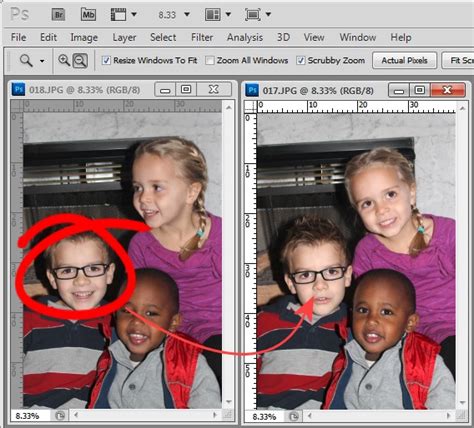The height and width of the screenshot is (428, 474).
Task: Maximize the 017.JPG document window
Action: point(420,90)
